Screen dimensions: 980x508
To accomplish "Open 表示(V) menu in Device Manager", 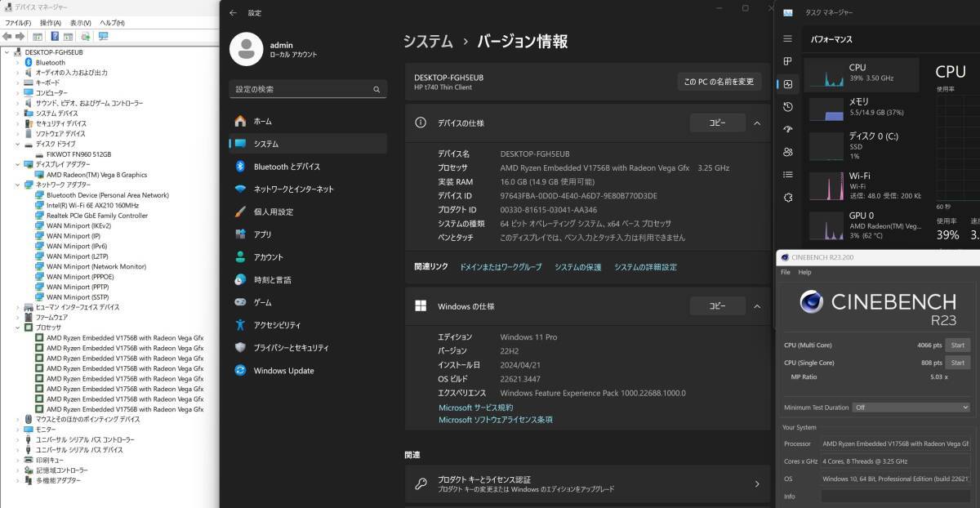I will coord(80,23).
